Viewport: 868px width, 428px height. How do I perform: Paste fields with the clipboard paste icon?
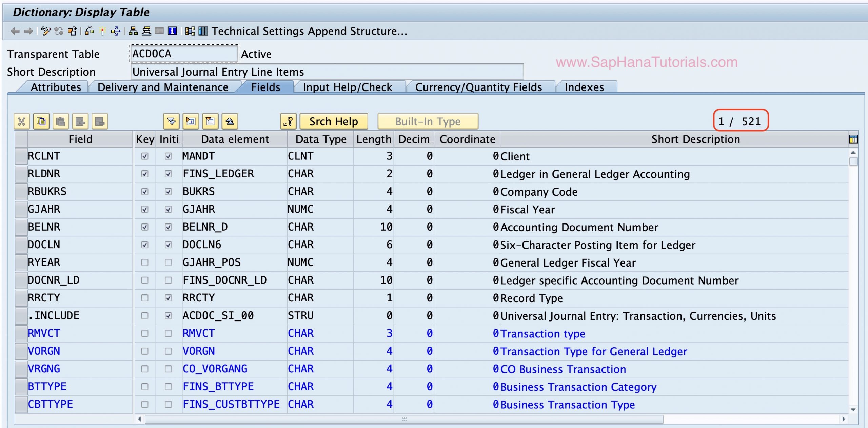[61, 121]
